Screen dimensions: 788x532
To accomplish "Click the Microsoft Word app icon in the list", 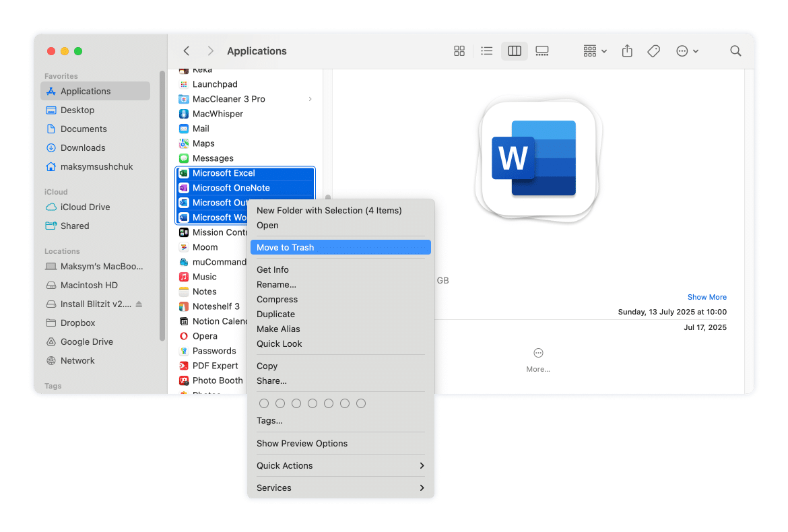I will pyautogui.click(x=184, y=218).
